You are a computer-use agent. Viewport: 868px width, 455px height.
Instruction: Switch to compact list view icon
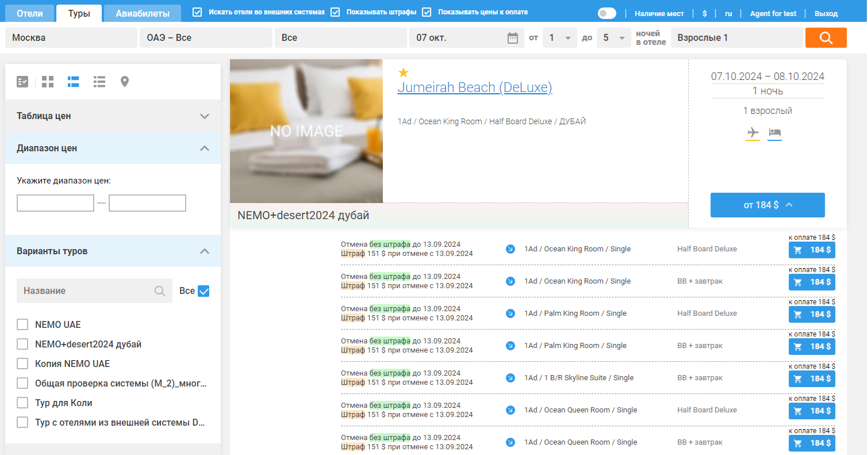click(99, 82)
